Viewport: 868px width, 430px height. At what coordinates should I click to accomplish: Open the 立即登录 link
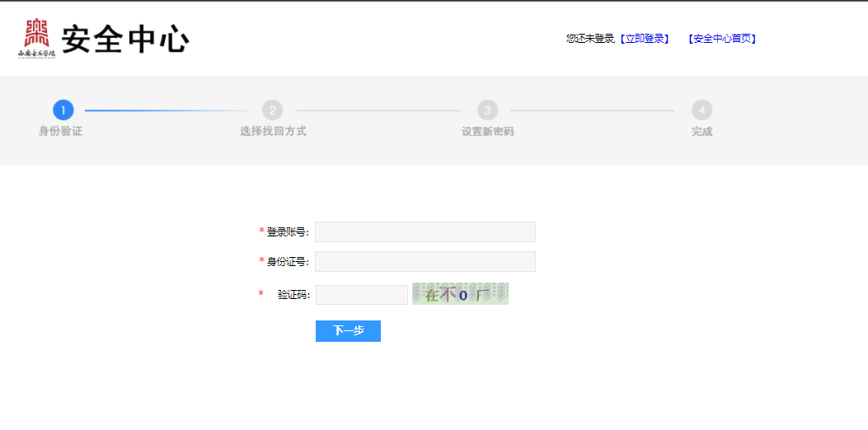[x=646, y=39]
